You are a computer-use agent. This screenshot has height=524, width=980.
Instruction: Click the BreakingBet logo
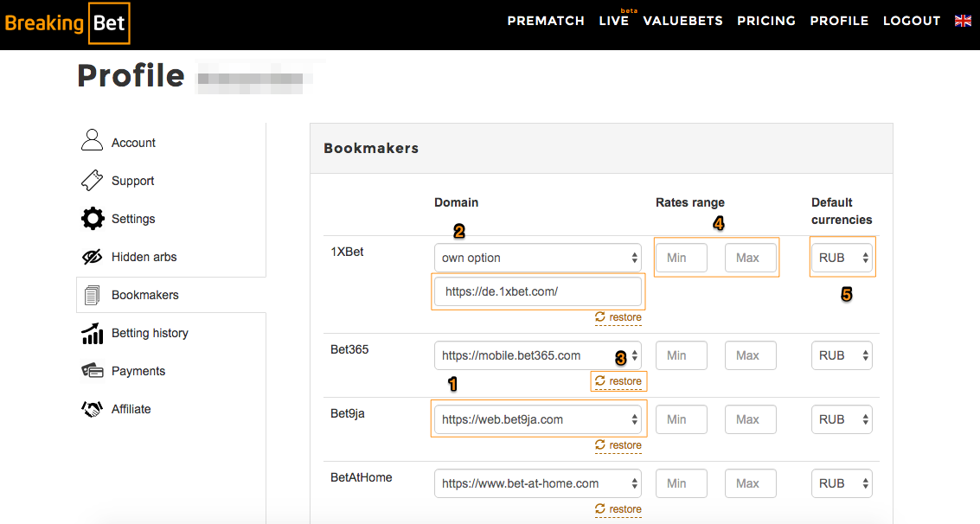pos(67,23)
